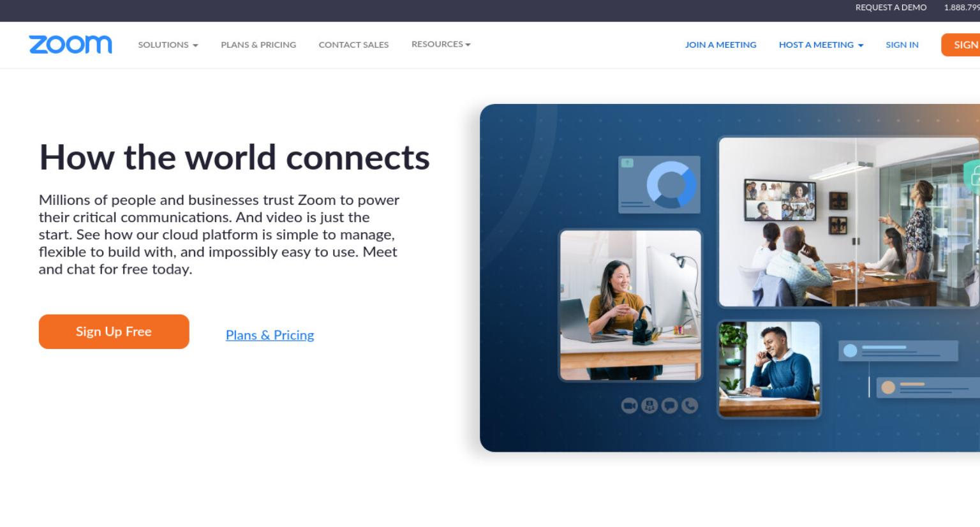This screenshot has height=527, width=980.
Task: Click Sign In link
Action: tap(902, 45)
